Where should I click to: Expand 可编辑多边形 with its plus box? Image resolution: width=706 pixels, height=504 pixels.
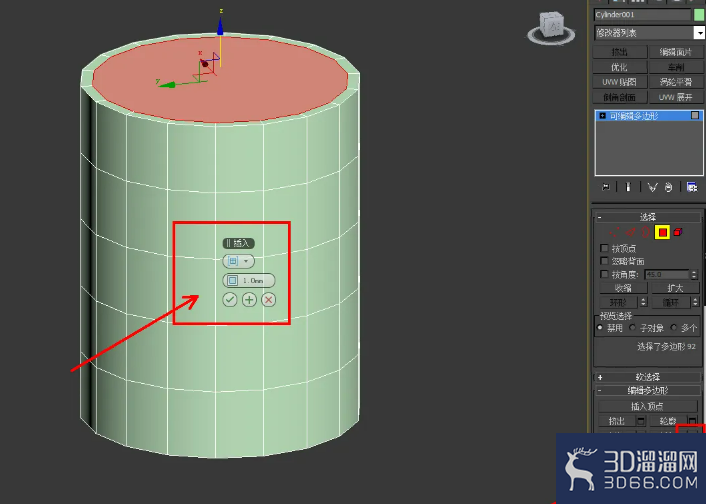602,116
